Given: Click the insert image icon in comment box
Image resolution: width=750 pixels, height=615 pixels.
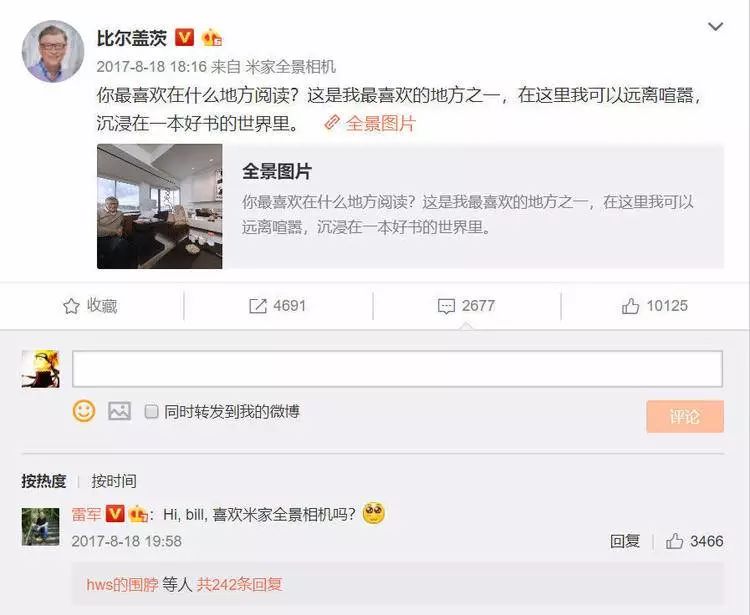Looking at the screenshot, I should [120, 411].
